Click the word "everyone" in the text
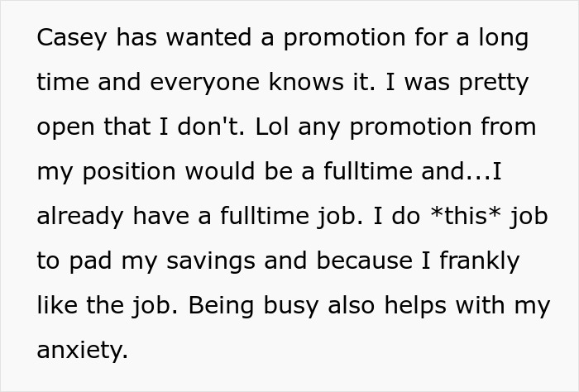This screenshot has height=392, width=579. point(194,84)
